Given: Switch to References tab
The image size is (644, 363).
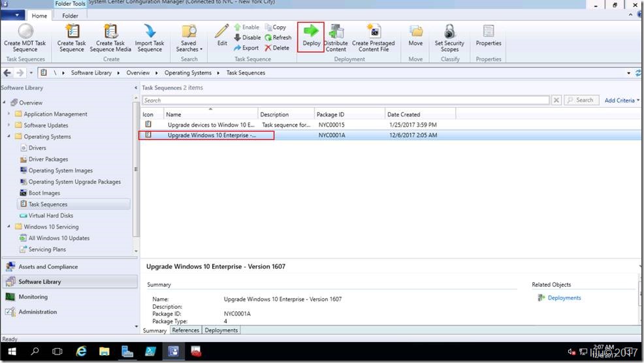Looking at the screenshot, I should tap(185, 330).
